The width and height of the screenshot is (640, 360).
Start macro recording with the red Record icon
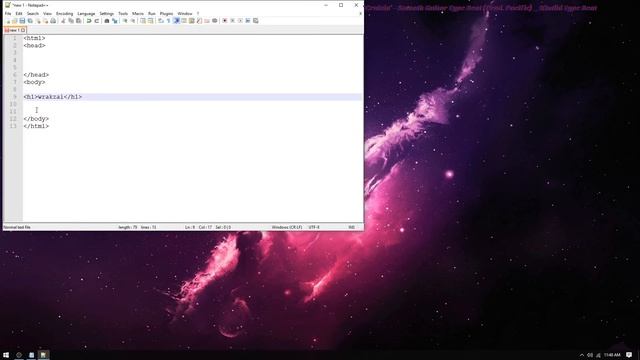click(224, 21)
